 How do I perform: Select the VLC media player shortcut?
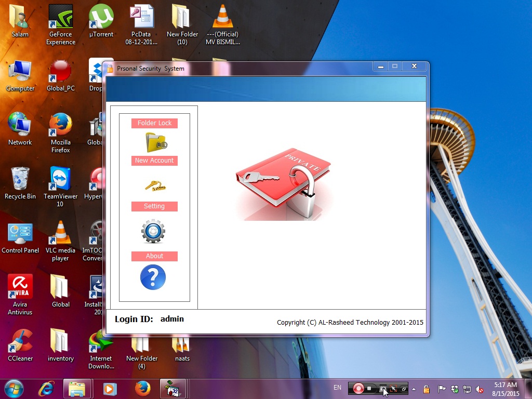pos(60,241)
